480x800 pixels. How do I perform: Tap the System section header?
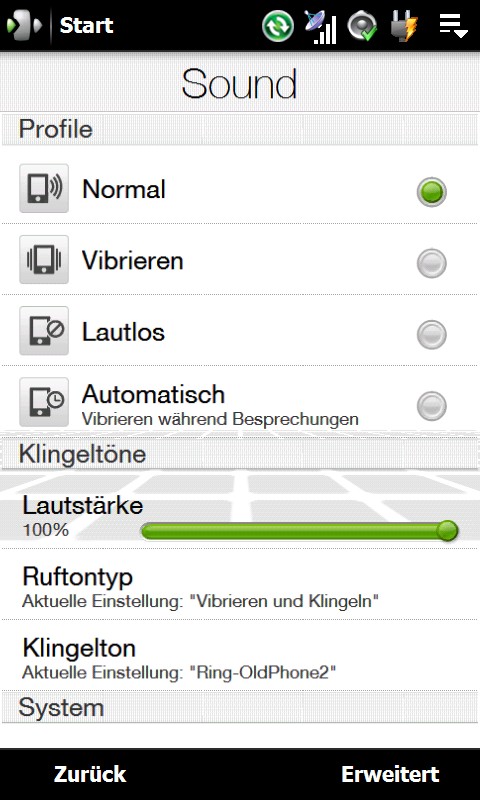(x=240, y=708)
